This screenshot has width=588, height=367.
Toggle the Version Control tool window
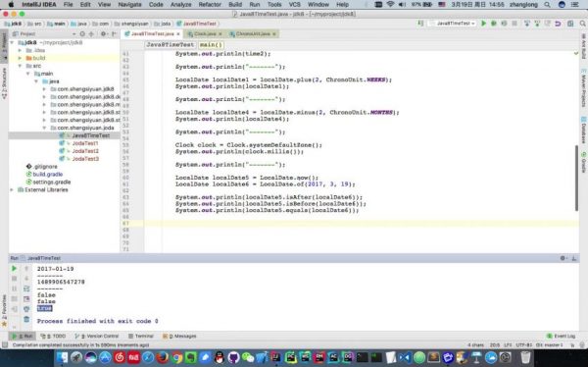[x=97, y=336]
